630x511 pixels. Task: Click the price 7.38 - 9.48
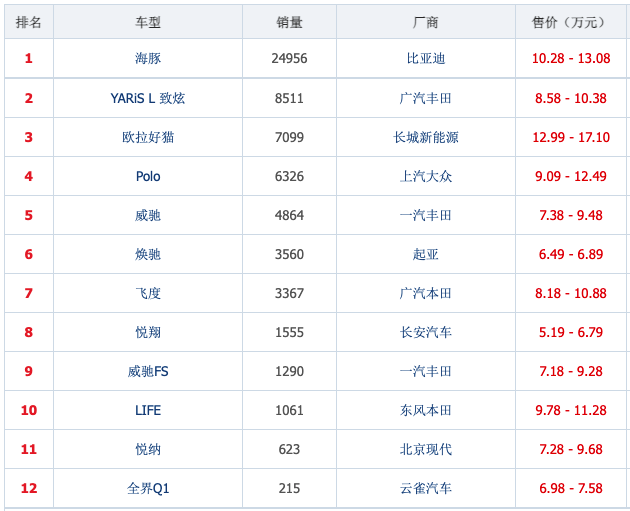[x=571, y=215]
